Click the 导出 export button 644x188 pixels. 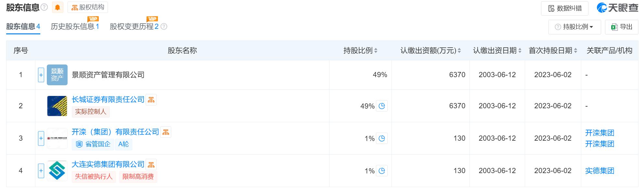click(x=622, y=27)
